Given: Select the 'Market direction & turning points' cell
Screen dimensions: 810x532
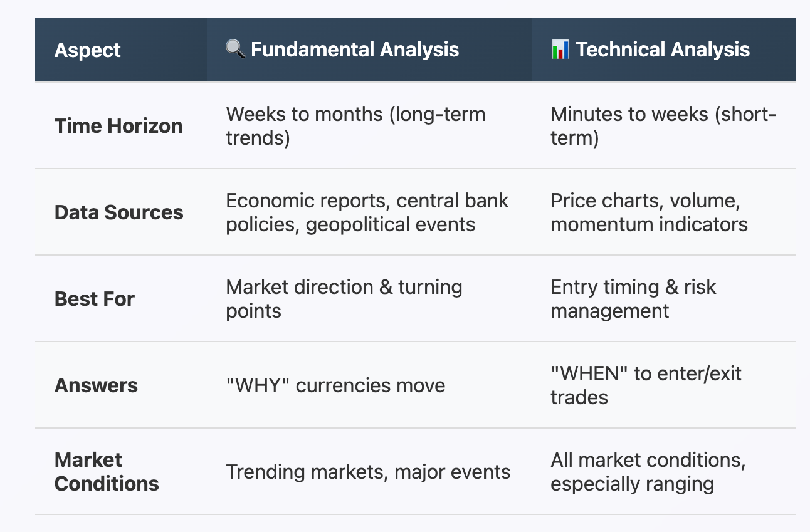Looking at the screenshot, I should [x=344, y=299].
